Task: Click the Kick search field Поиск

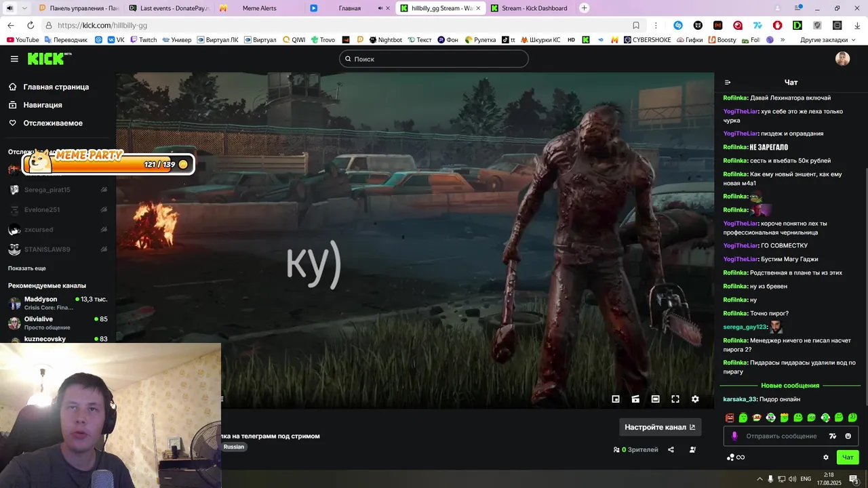Action: [434, 59]
